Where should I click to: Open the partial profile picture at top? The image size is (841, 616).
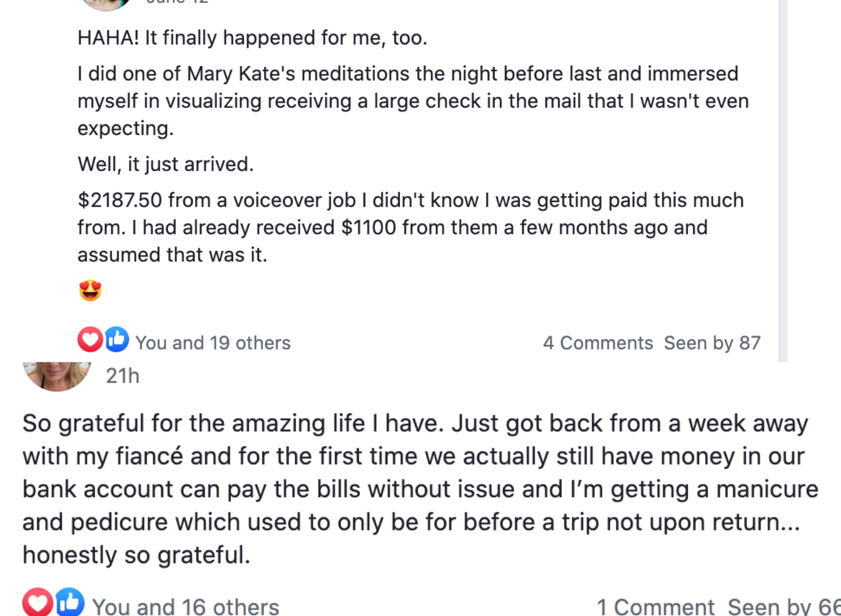(106, 5)
